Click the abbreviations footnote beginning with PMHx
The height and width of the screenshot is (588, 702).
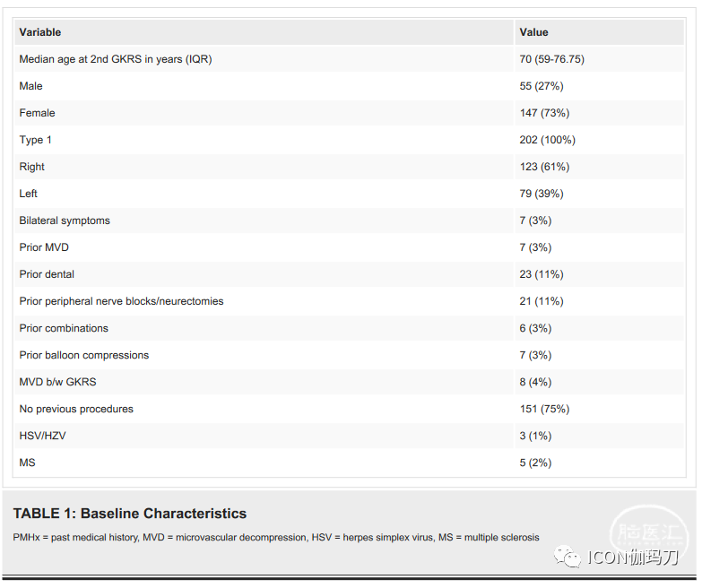(x=276, y=538)
